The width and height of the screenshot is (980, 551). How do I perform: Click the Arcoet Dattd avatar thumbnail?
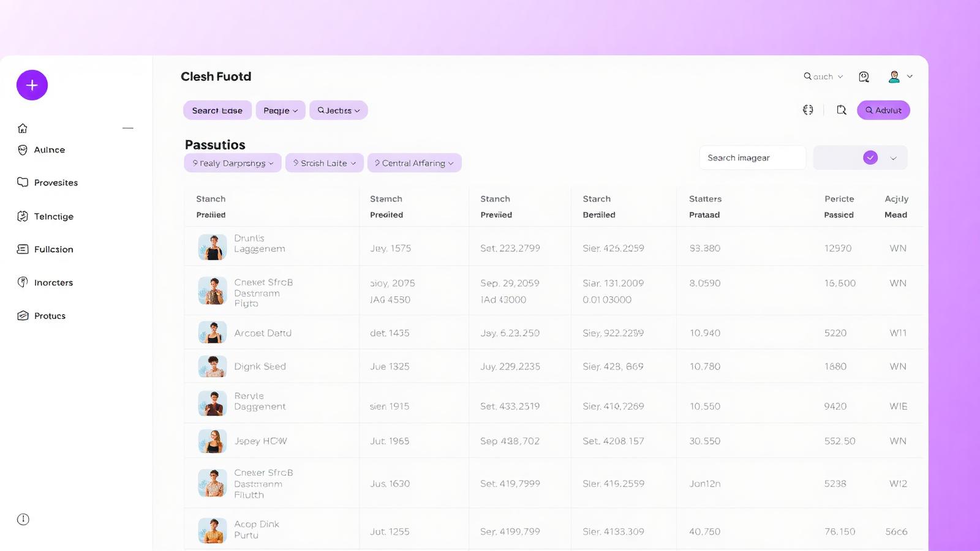pyautogui.click(x=213, y=332)
